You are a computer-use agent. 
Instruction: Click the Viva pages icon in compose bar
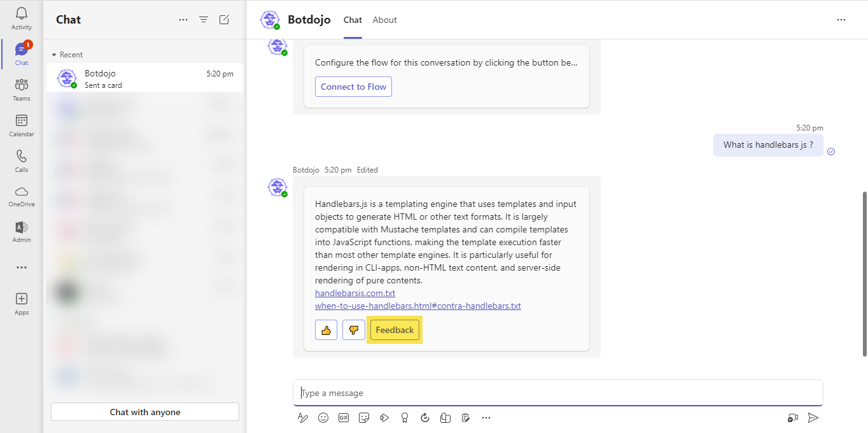tap(445, 418)
